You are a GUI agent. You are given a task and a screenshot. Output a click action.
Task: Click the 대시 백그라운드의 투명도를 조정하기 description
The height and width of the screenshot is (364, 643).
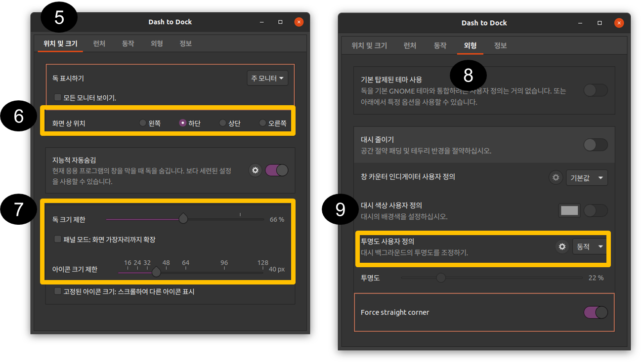point(414,252)
